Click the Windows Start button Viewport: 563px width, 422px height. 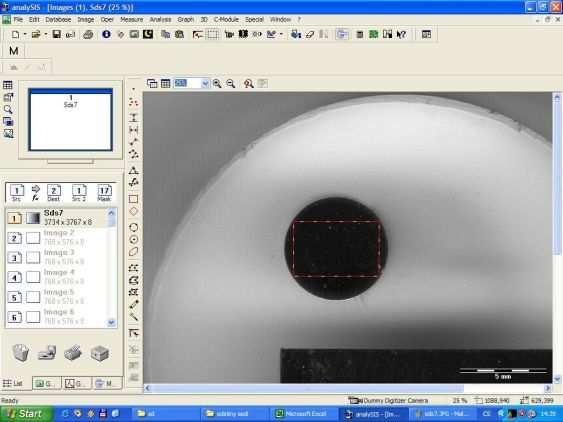[x=26, y=414]
